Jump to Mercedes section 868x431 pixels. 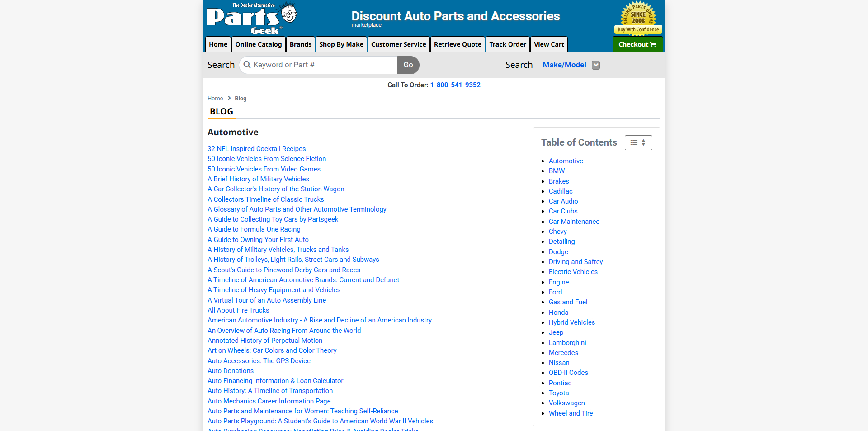click(563, 353)
